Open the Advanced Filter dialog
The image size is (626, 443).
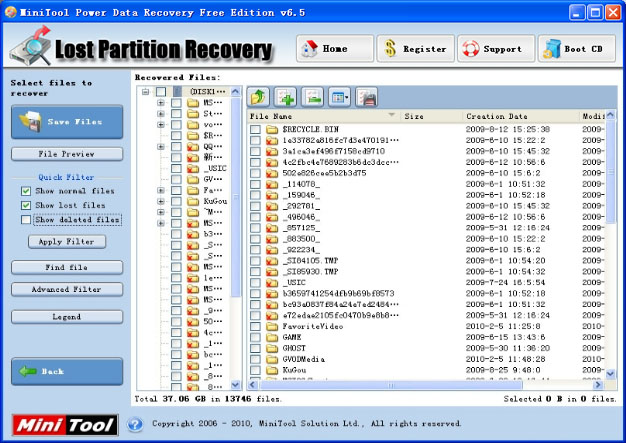pos(67,289)
